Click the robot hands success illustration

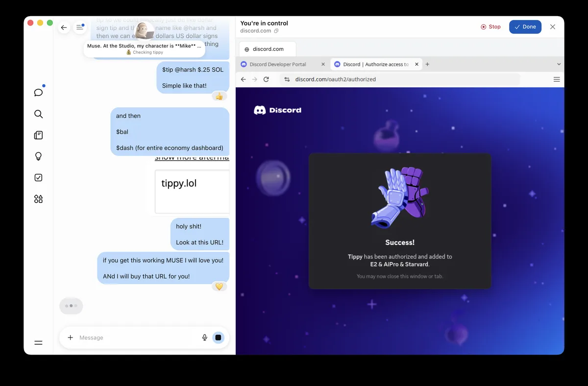pos(400,198)
